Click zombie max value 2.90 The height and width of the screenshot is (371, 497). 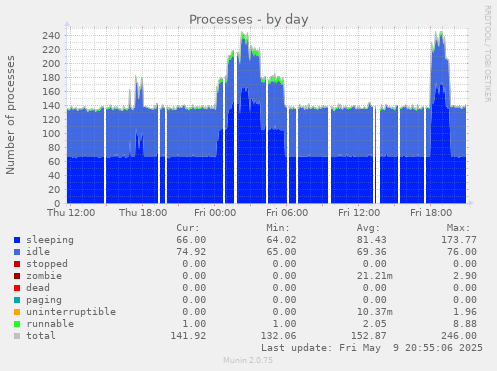[465, 276]
